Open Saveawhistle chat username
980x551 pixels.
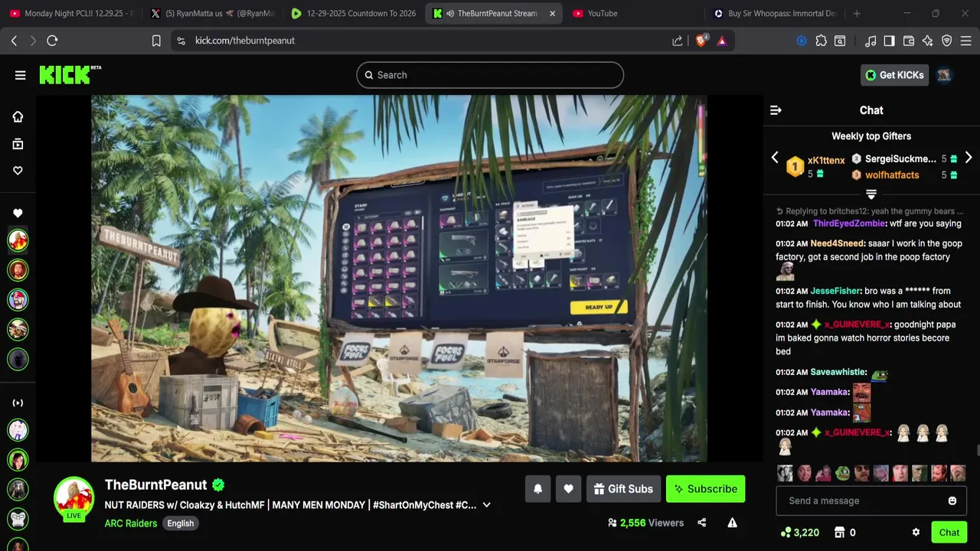click(838, 372)
